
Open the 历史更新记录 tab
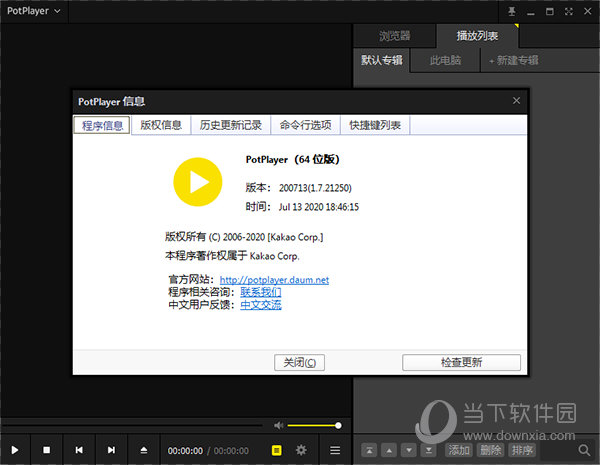pos(231,125)
